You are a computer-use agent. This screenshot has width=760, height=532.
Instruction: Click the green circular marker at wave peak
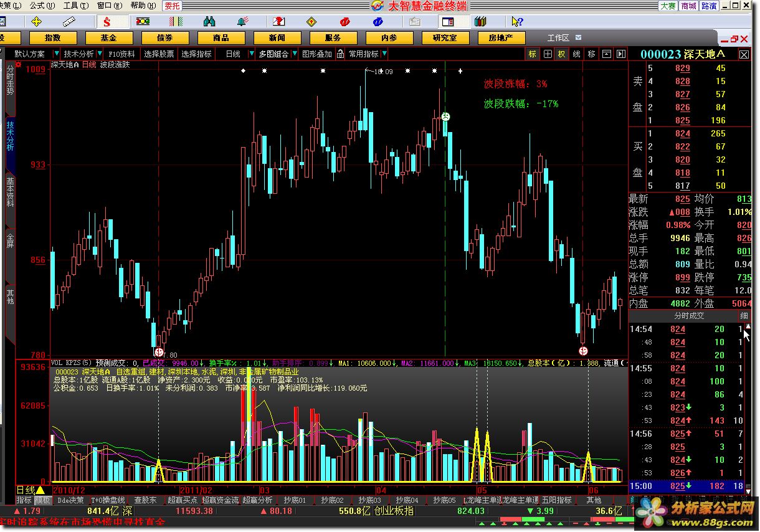point(446,116)
